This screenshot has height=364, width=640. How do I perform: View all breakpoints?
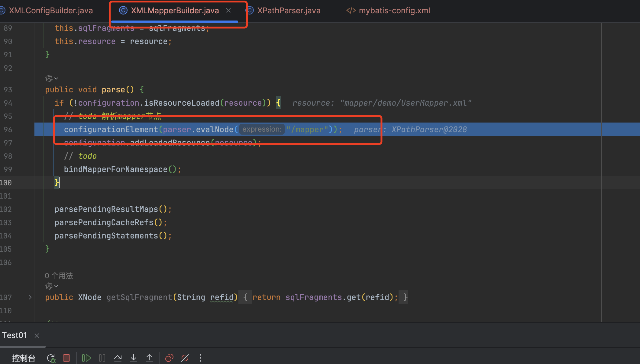point(169,358)
